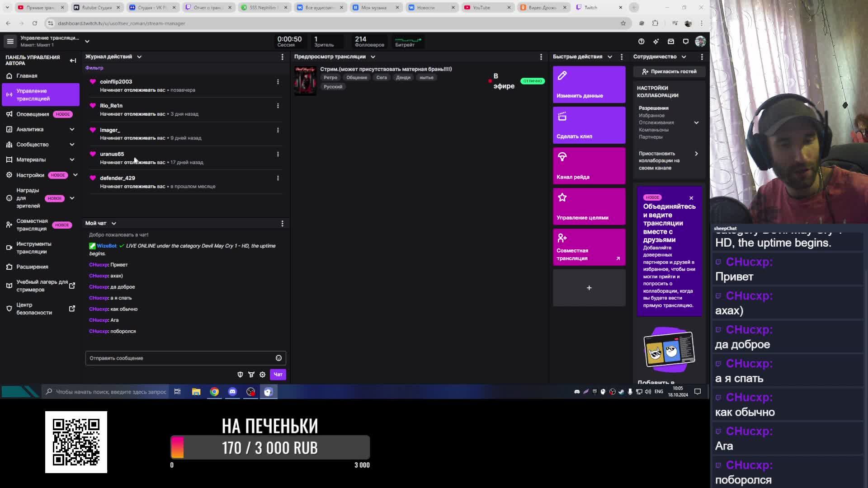This screenshot has width=868, height=488.
Task: Open options for coinflip2003 activity entry
Action: [278, 82]
